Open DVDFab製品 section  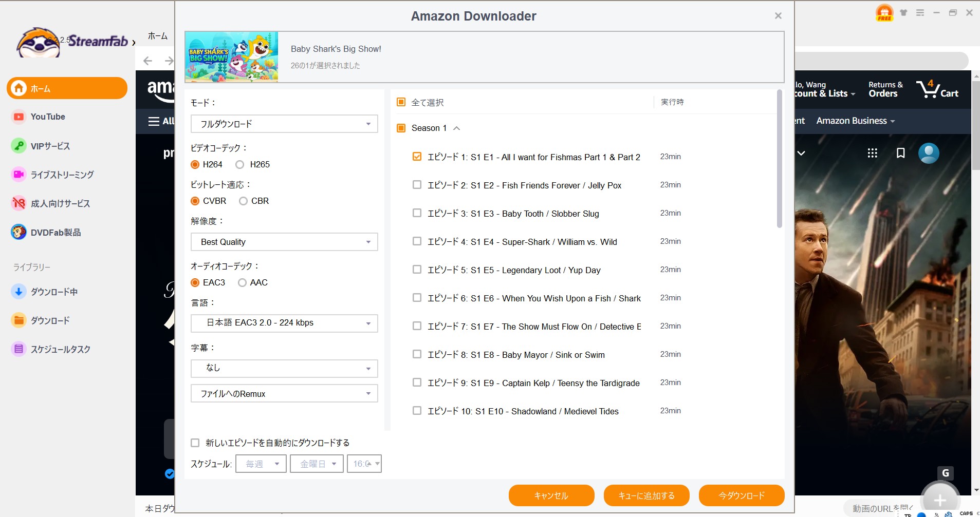56,232
